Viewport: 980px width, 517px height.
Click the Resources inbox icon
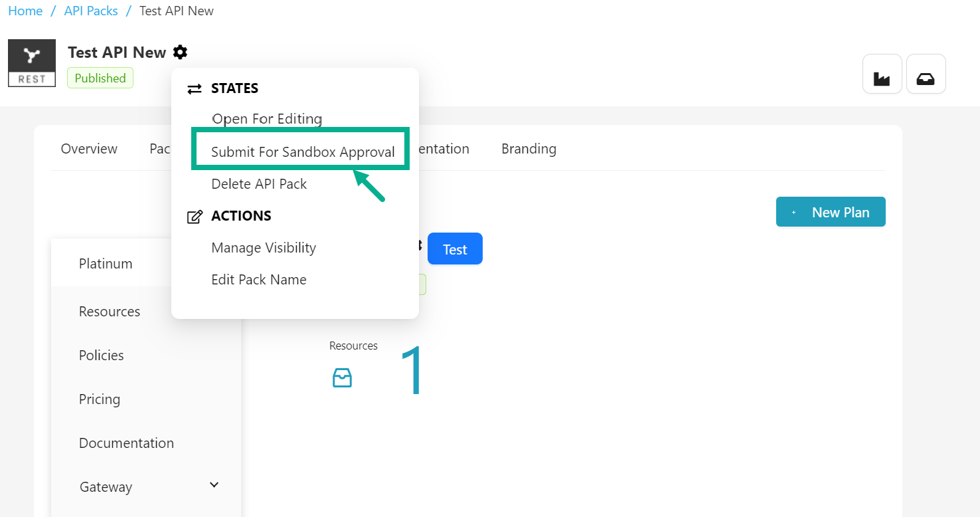click(x=342, y=378)
